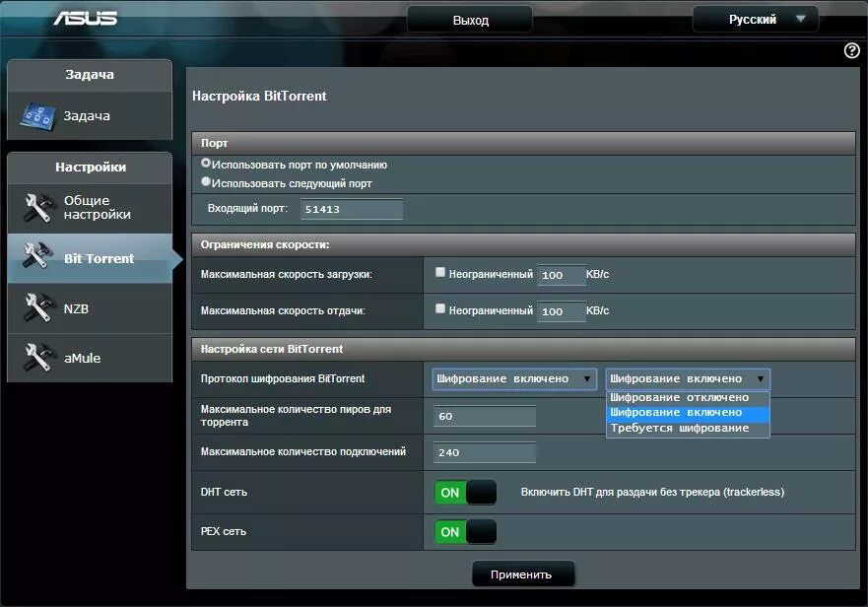Click the 'Максимальная скорость отдачи:' label
This screenshot has width=868, height=607.
[x=283, y=310]
